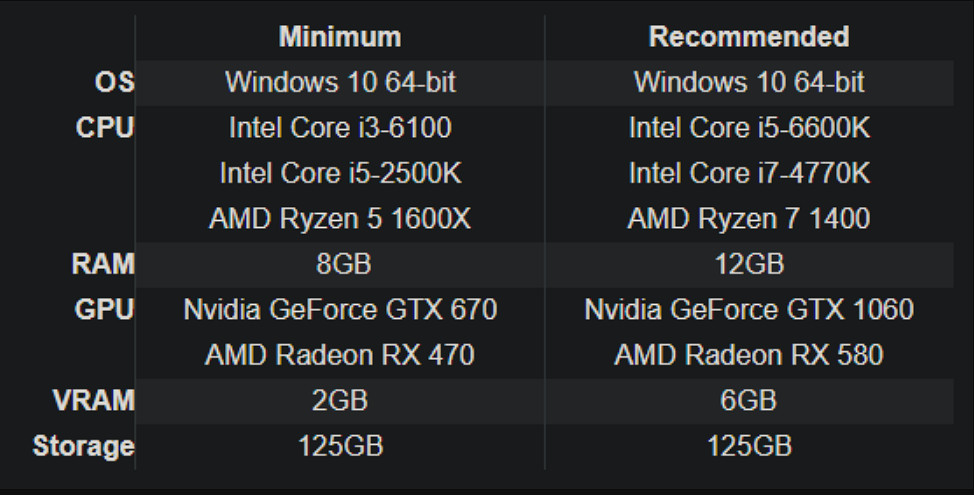Click the 6GB recommended VRAM value
The image size is (974, 495).
tap(749, 401)
